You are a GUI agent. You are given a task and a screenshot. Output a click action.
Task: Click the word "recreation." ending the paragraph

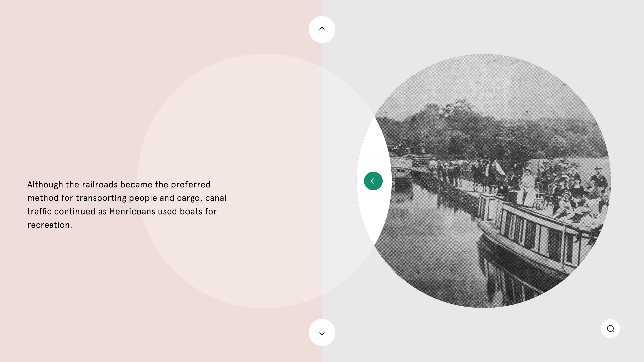[x=50, y=225]
